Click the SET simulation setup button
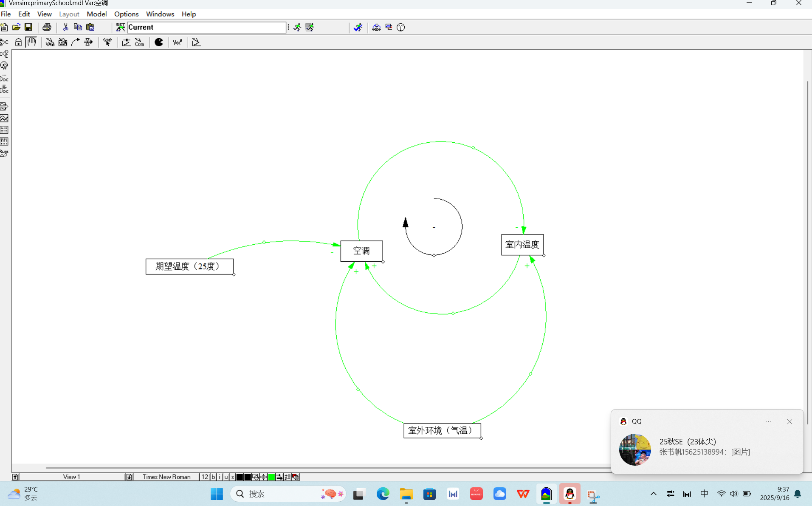The width and height of the screenshot is (812, 506). click(120, 27)
